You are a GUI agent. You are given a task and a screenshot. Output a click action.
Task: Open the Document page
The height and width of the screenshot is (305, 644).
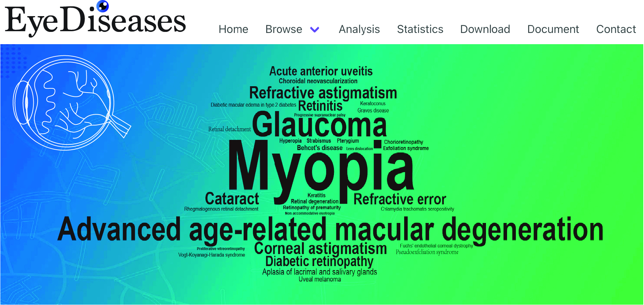pos(553,29)
